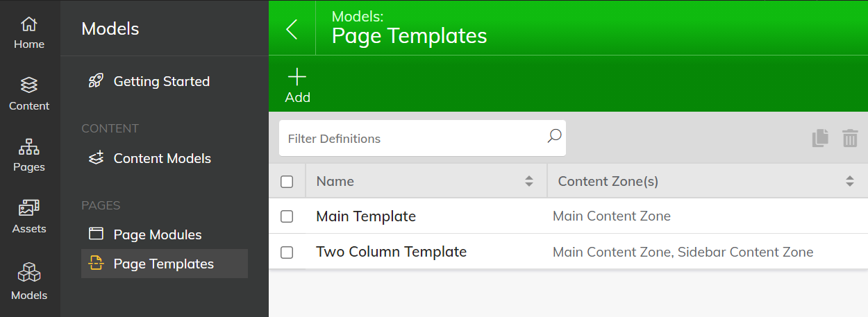Open the Home section icon
The height and width of the screenshot is (317, 868).
point(28,24)
